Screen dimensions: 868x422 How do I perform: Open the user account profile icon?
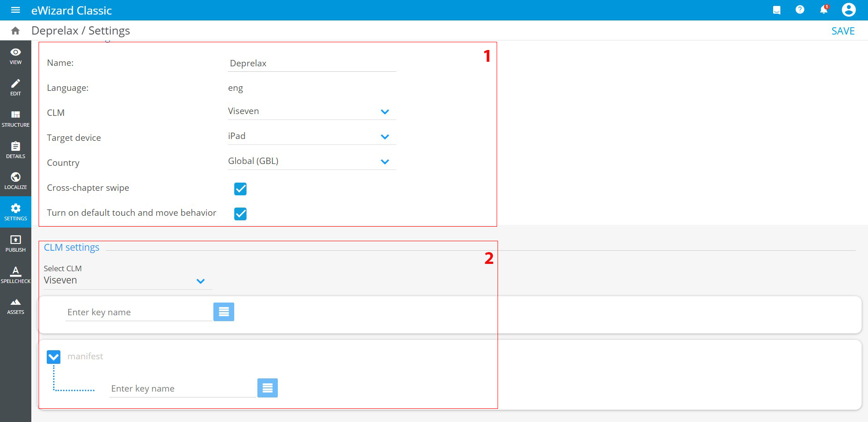[848, 10]
